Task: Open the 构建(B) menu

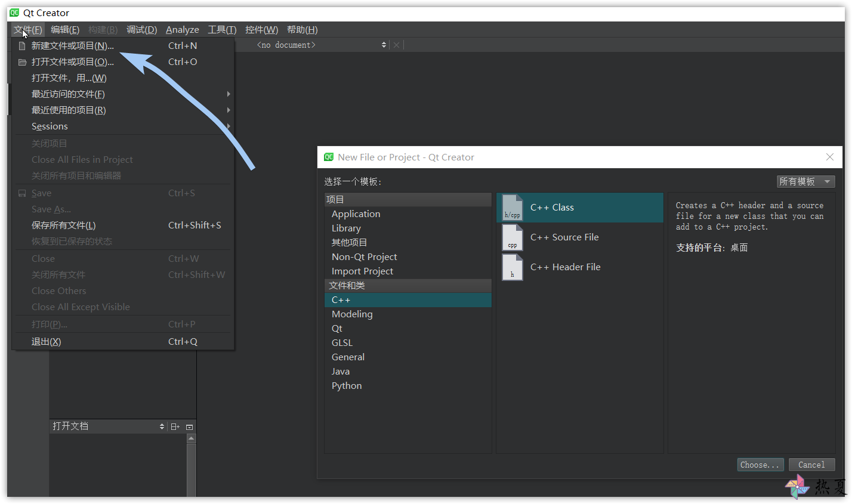Action: coord(103,30)
